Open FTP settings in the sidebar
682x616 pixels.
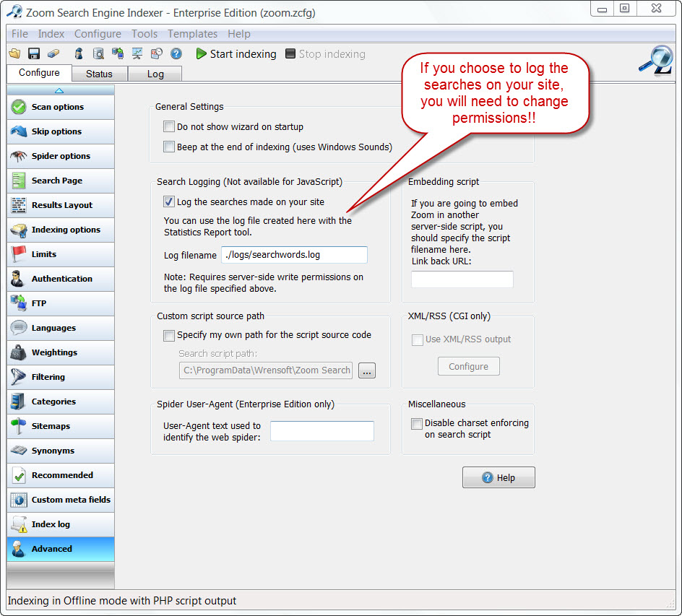click(x=61, y=303)
